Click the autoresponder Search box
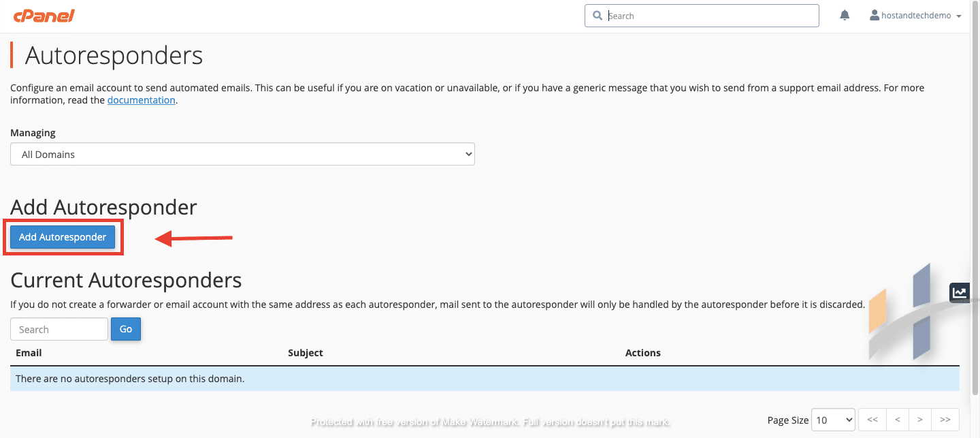The width and height of the screenshot is (980, 438). pyautogui.click(x=59, y=329)
